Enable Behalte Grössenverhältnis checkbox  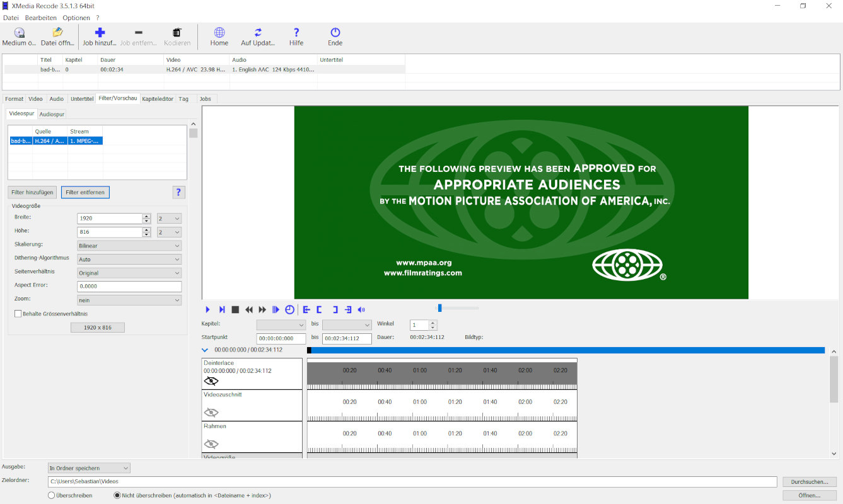pyautogui.click(x=18, y=313)
